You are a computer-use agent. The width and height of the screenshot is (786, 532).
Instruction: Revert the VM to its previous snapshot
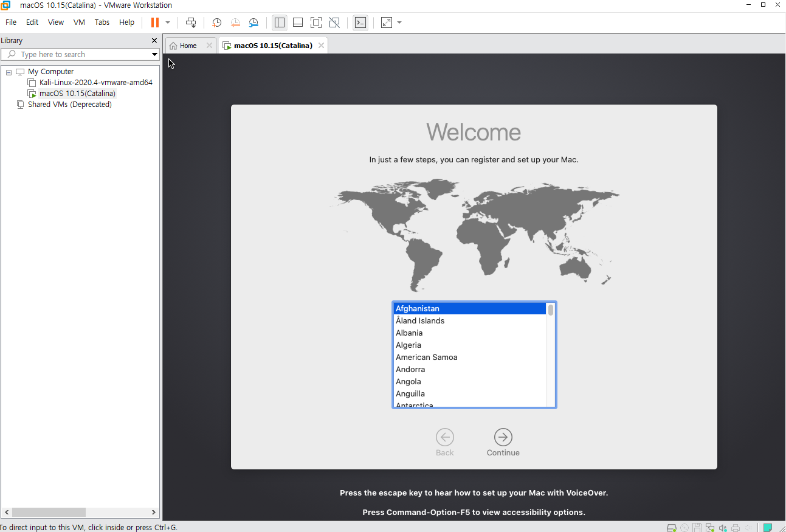(x=235, y=22)
